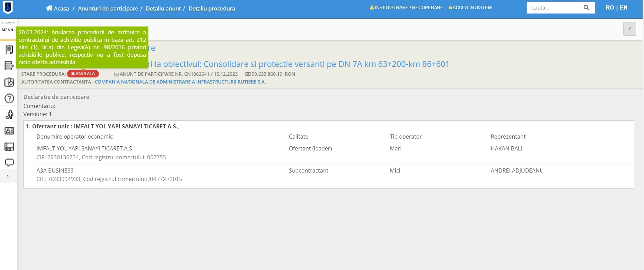Open Anunturi de participare breadcrumb
The height and width of the screenshot is (270, 644).
108,8
